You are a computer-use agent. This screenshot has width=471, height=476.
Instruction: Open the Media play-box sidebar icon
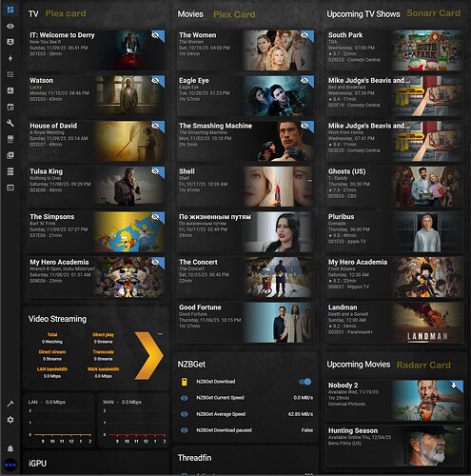click(10, 155)
